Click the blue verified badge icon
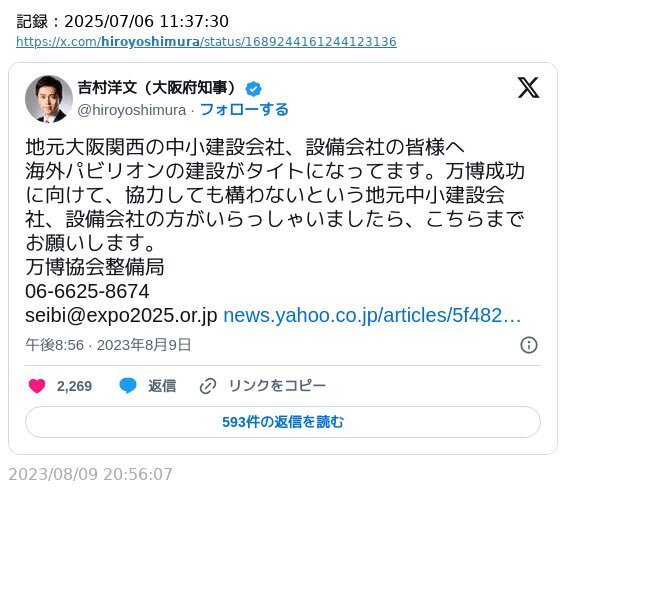660x603 pixels. point(253,89)
